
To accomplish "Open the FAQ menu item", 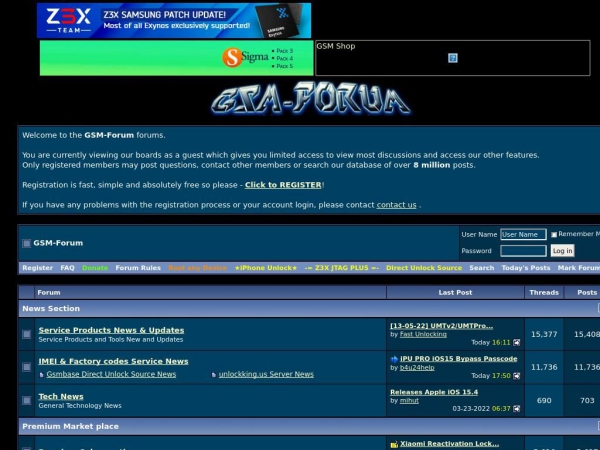I will (x=67, y=268).
